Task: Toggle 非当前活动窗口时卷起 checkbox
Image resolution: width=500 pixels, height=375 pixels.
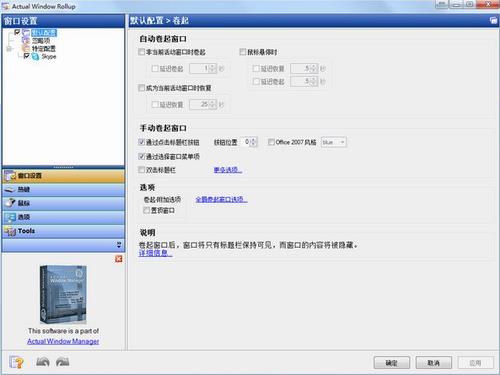Action: [141, 52]
